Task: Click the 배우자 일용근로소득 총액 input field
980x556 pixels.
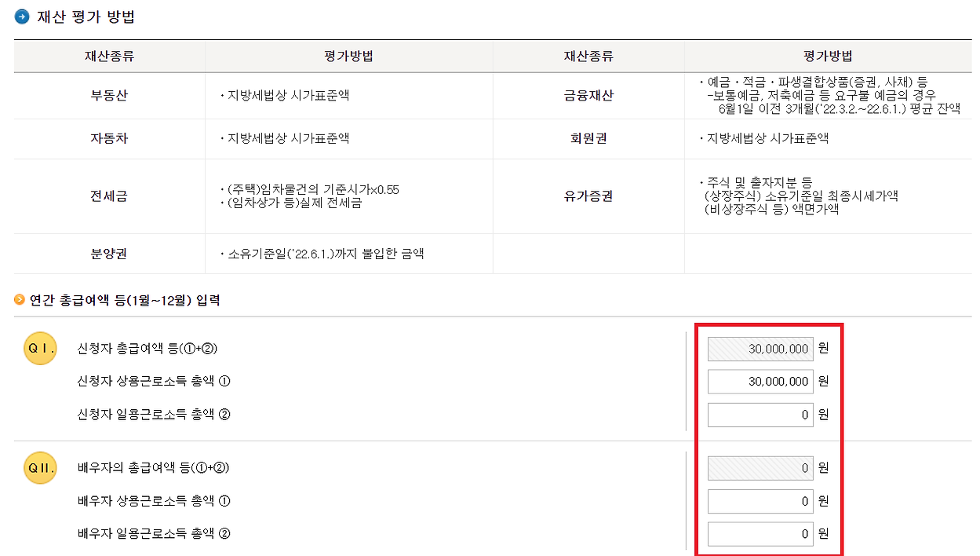Action: 760,533
